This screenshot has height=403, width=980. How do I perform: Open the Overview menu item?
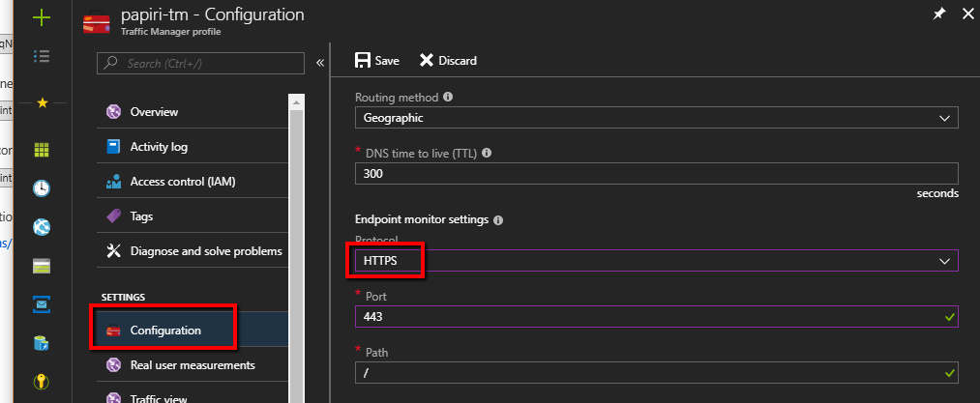pyautogui.click(x=193, y=112)
